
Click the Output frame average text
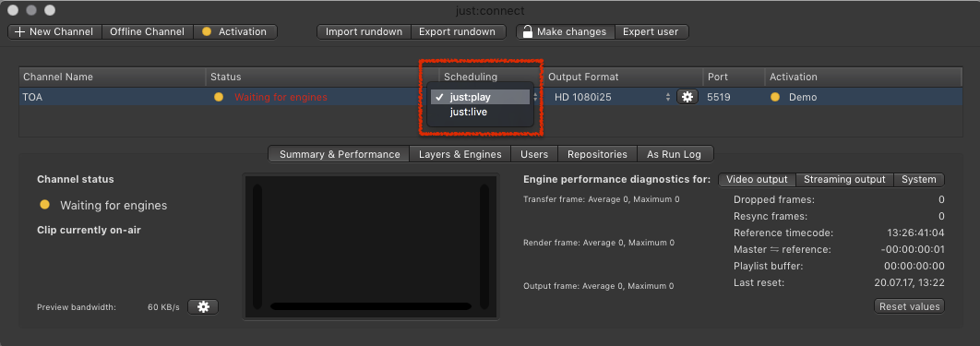point(599,286)
